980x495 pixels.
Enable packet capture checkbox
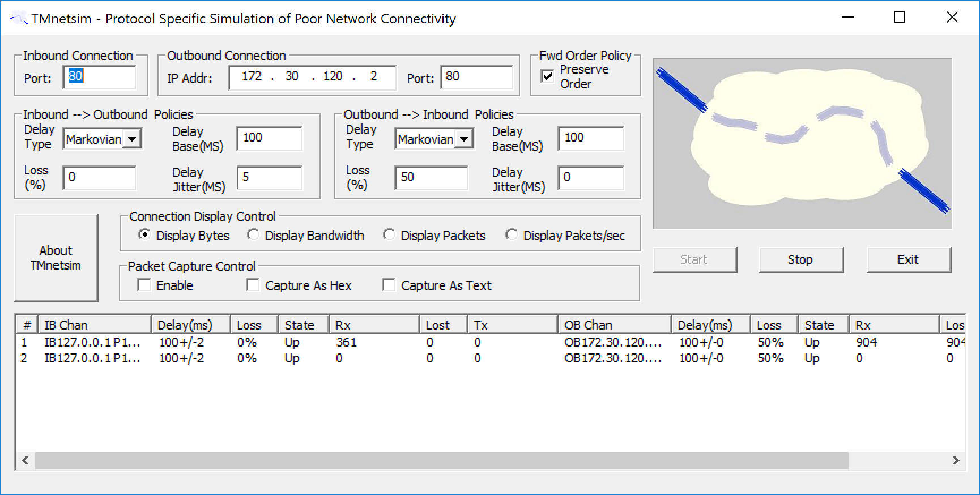click(144, 285)
